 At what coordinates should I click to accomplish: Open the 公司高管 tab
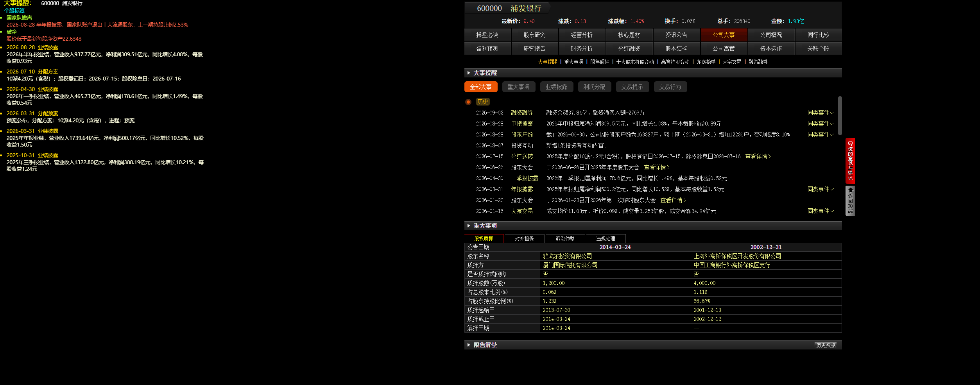click(724, 48)
